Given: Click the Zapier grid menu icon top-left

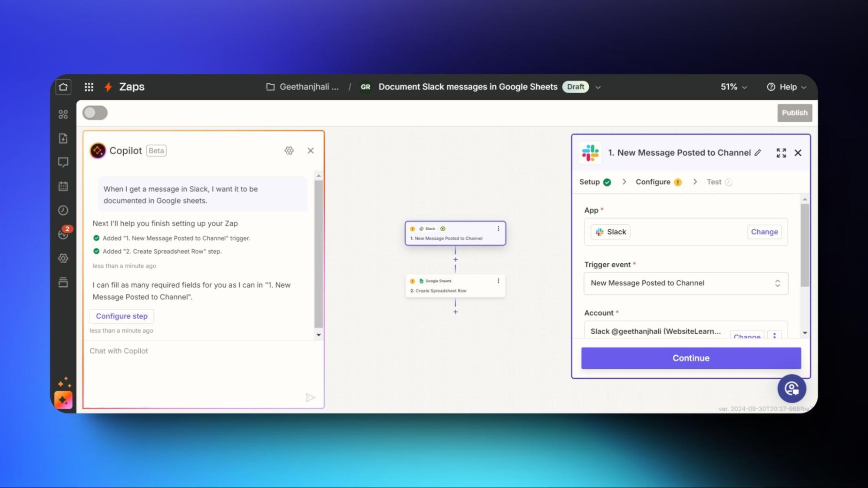Looking at the screenshot, I should click(89, 86).
